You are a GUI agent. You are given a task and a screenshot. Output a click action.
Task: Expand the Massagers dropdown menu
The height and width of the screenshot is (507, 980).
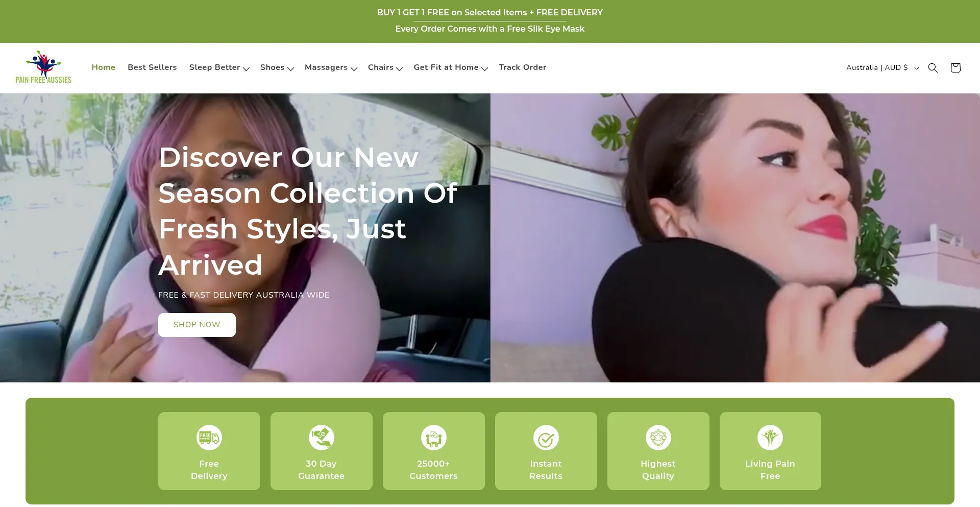[x=330, y=67]
